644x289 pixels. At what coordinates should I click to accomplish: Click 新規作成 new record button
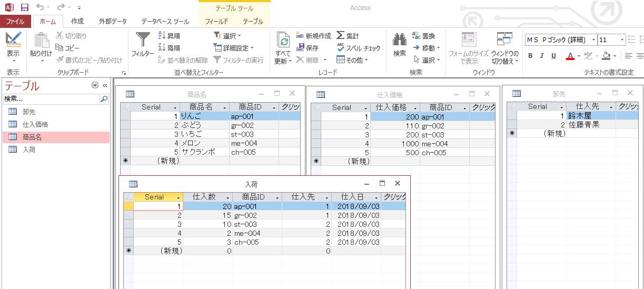[314, 36]
